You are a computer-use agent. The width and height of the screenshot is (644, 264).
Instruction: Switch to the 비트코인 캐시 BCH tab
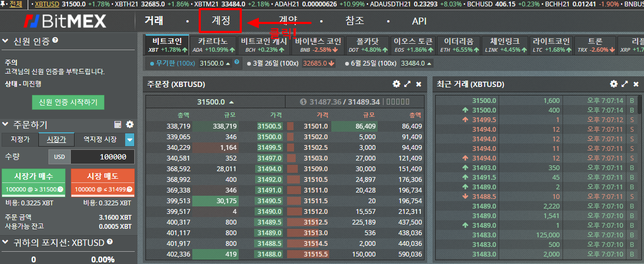tap(264, 45)
